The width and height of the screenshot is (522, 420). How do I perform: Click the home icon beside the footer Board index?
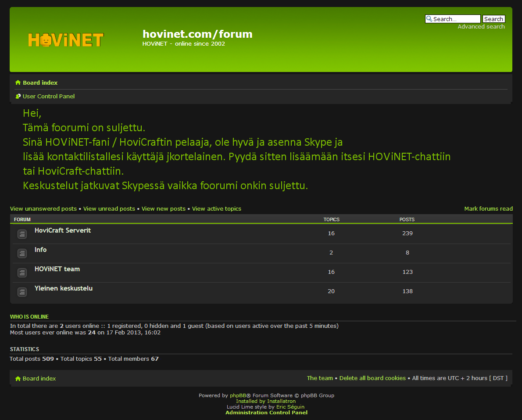click(x=18, y=379)
